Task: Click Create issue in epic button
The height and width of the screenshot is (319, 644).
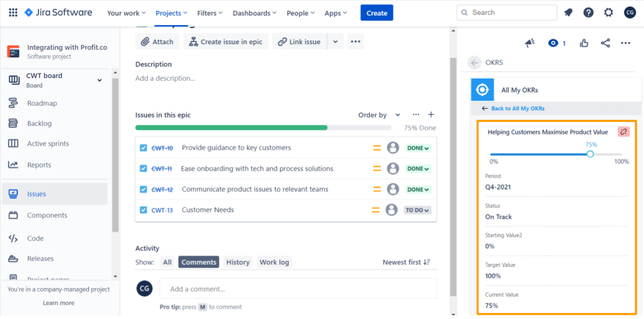Action: (x=226, y=41)
